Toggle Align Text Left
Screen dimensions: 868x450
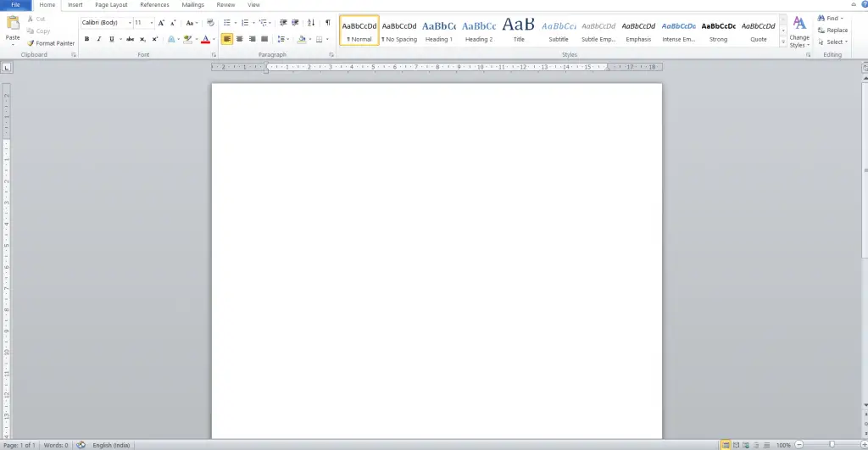point(227,39)
